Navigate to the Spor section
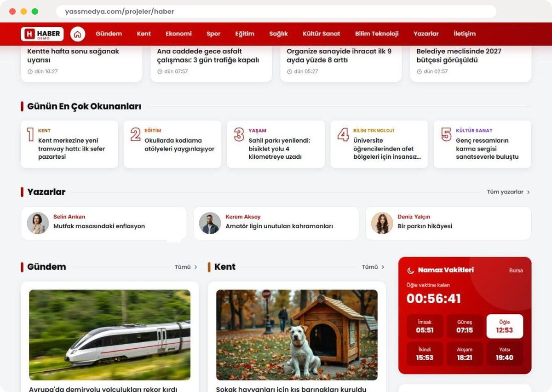The width and height of the screenshot is (552, 392). [x=213, y=34]
